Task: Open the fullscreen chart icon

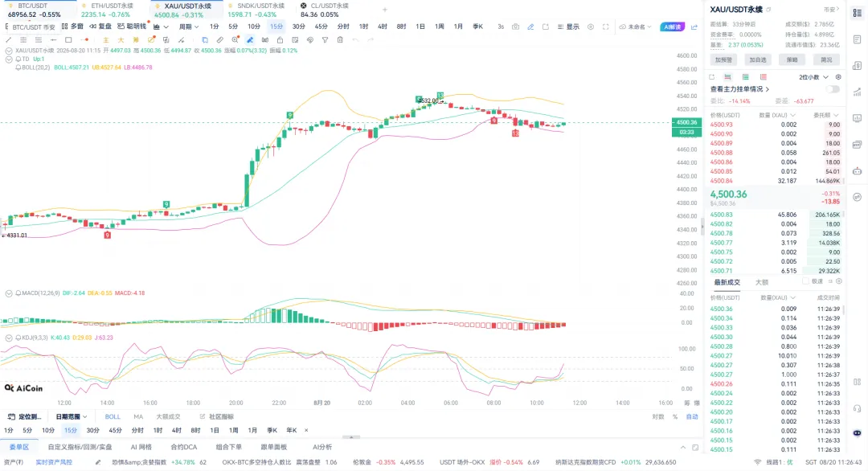Action: coord(606,27)
